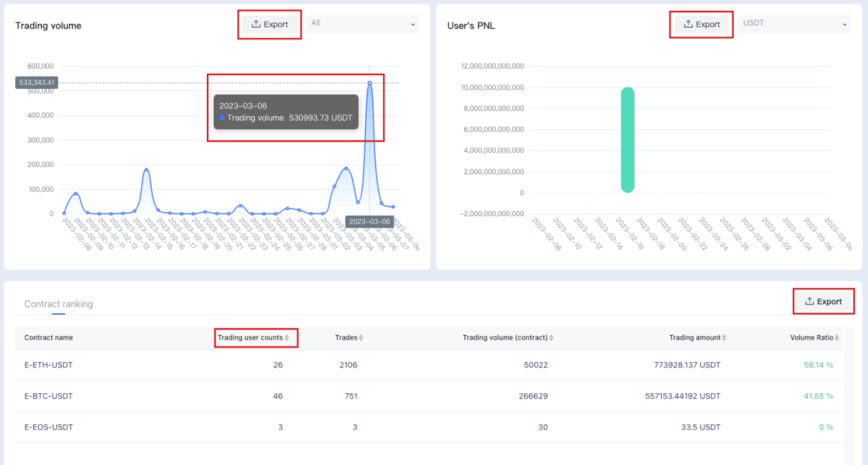Click the 530993.73 USDT tooltip value
This screenshot has height=465, width=868.
point(321,118)
